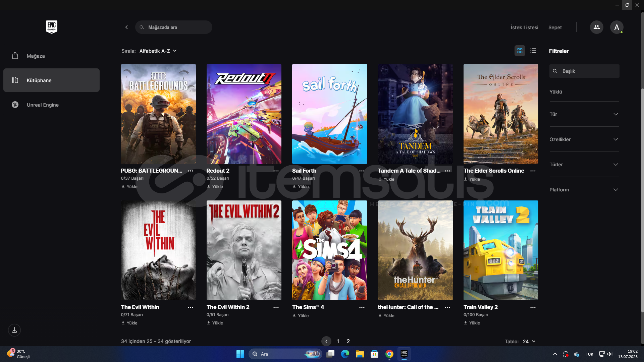
Task: Open the downloads icon in sidebar
Action: pos(14,330)
